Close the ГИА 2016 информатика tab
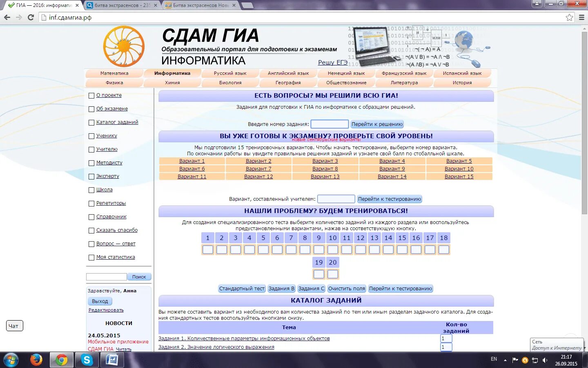This screenshot has height=368, width=588. [77, 5]
